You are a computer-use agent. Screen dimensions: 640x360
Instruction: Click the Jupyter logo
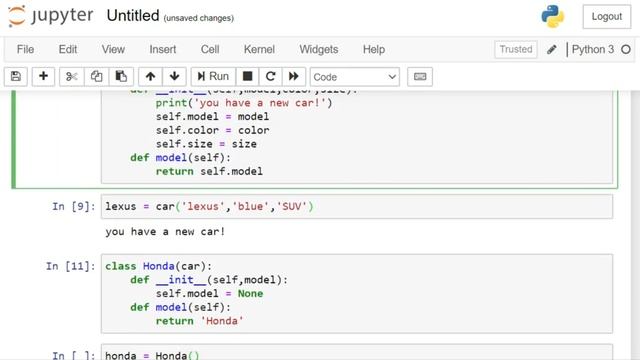pos(51,16)
